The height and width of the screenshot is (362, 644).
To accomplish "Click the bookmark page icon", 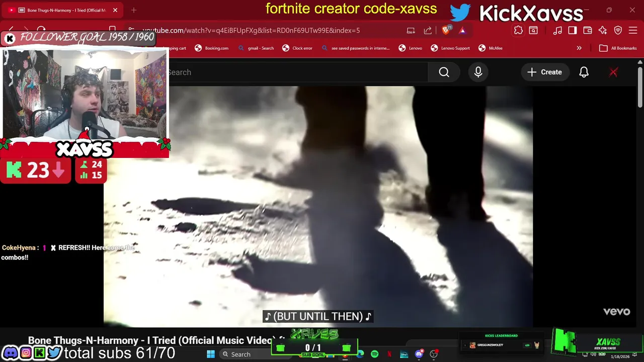I will pos(113,29).
